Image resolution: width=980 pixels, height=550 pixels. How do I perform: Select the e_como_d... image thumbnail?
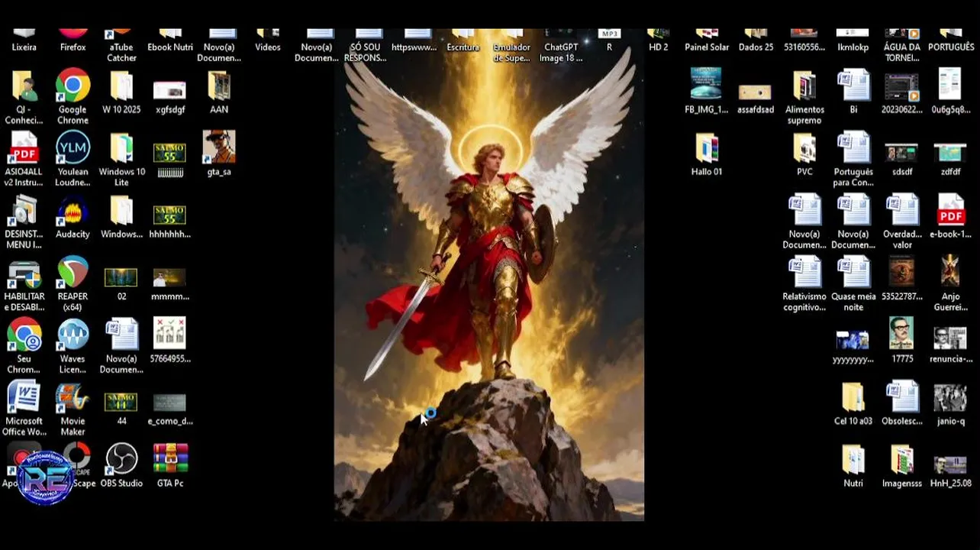click(x=170, y=403)
